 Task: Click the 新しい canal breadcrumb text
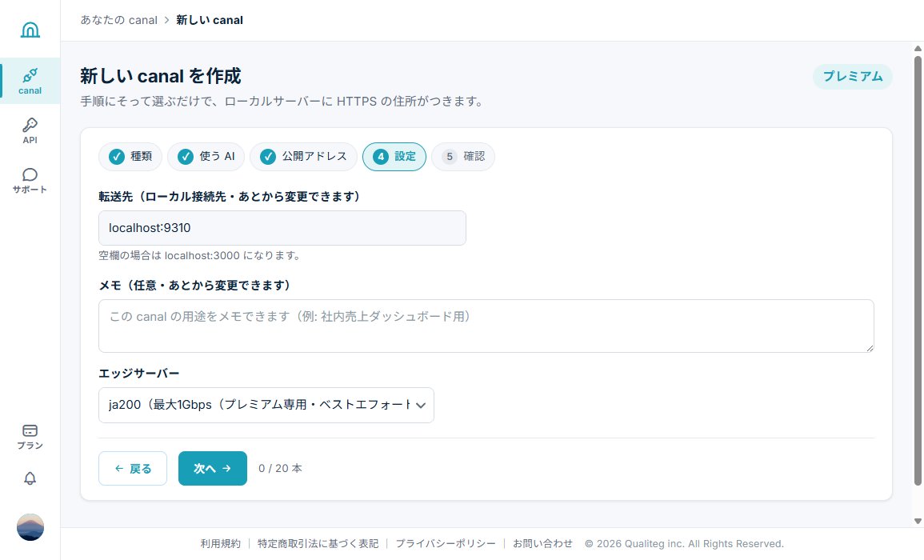pos(210,20)
